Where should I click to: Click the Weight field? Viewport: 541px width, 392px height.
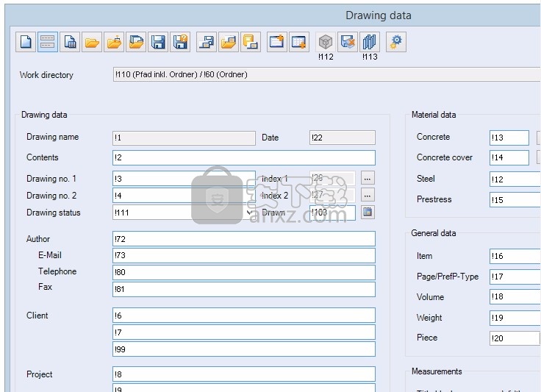pos(515,318)
